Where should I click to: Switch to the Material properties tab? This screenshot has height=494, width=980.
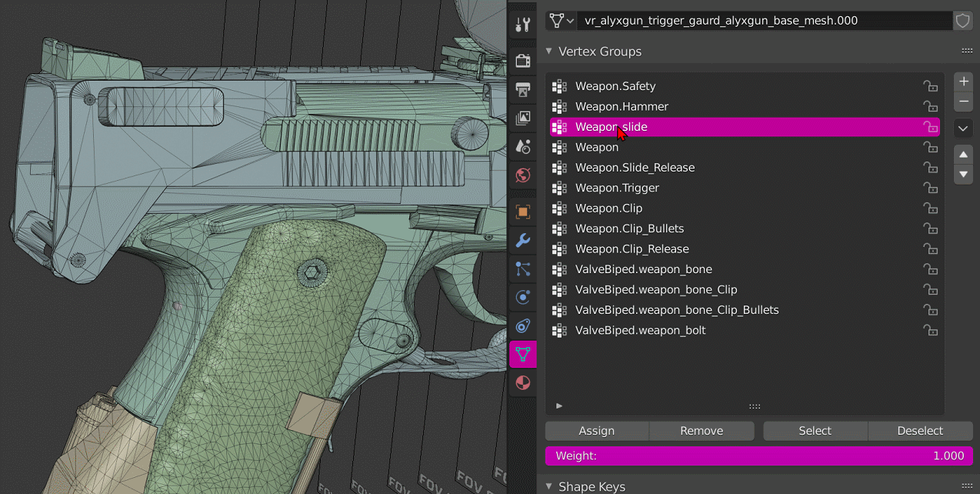[x=523, y=382]
